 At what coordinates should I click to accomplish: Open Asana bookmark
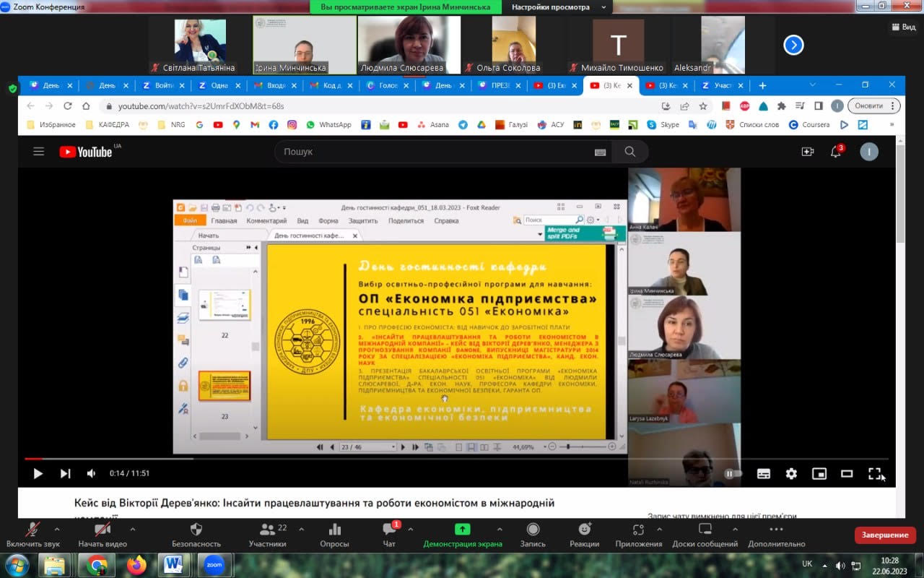(432, 124)
